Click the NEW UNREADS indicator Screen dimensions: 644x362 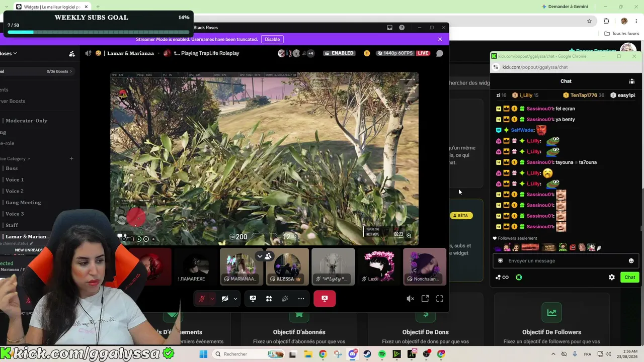click(x=28, y=250)
